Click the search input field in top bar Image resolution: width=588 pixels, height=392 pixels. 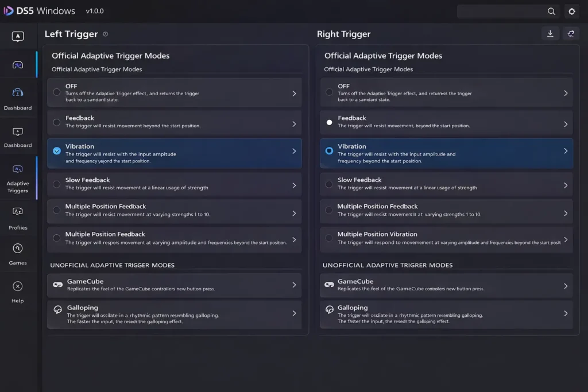pos(500,11)
